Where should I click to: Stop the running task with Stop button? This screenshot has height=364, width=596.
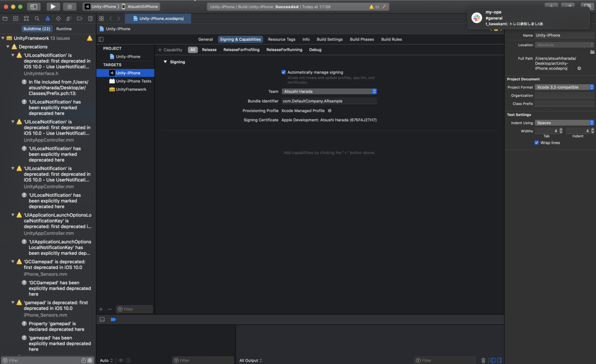[70, 7]
